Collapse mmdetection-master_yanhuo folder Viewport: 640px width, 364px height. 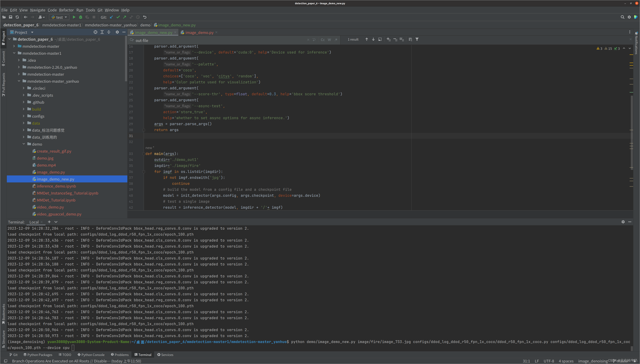(19, 81)
